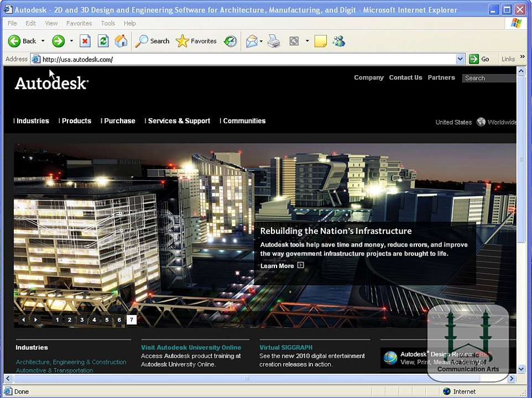
Task: Click the Autodesk site Search field
Action: pyautogui.click(x=489, y=78)
